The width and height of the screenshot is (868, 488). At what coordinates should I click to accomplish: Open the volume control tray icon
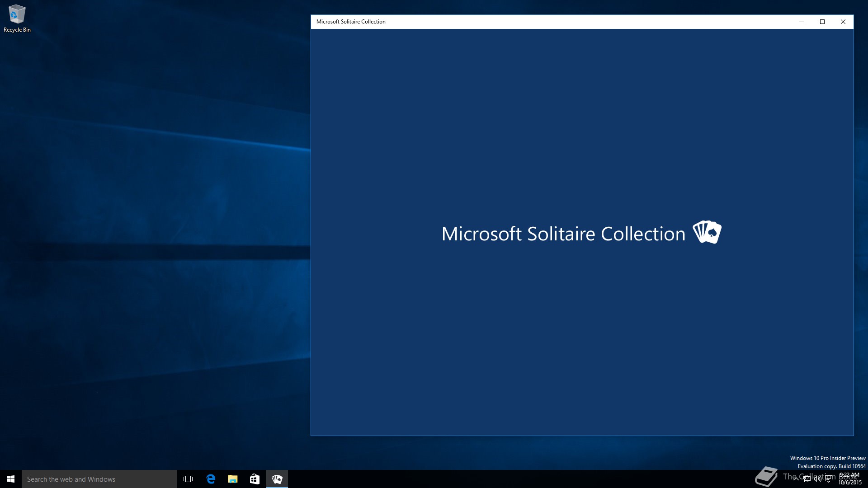point(818,479)
